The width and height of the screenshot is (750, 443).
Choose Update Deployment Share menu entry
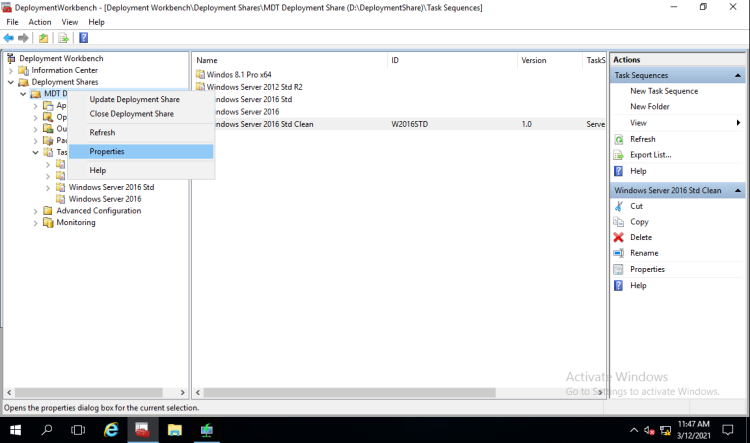(x=134, y=99)
